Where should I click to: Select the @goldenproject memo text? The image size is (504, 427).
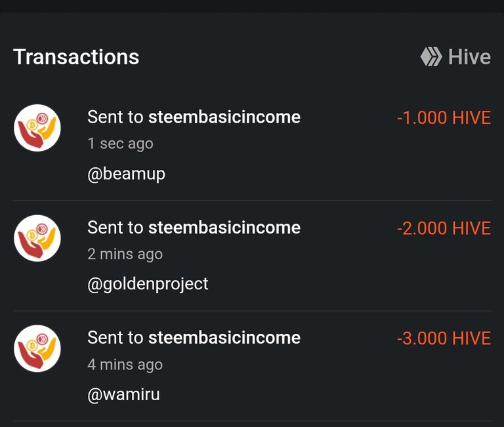(148, 285)
